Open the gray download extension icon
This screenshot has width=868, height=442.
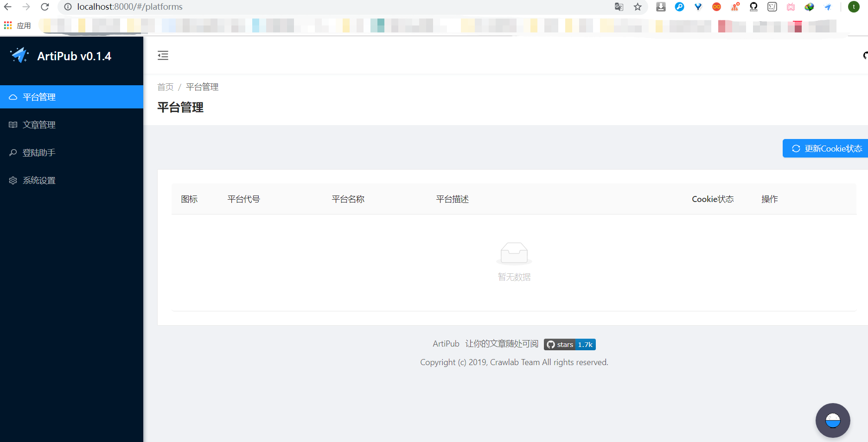[x=661, y=7]
